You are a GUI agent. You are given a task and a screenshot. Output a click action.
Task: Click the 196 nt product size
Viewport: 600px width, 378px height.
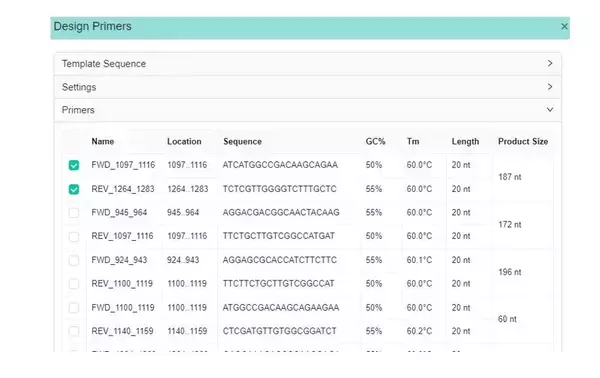point(510,272)
